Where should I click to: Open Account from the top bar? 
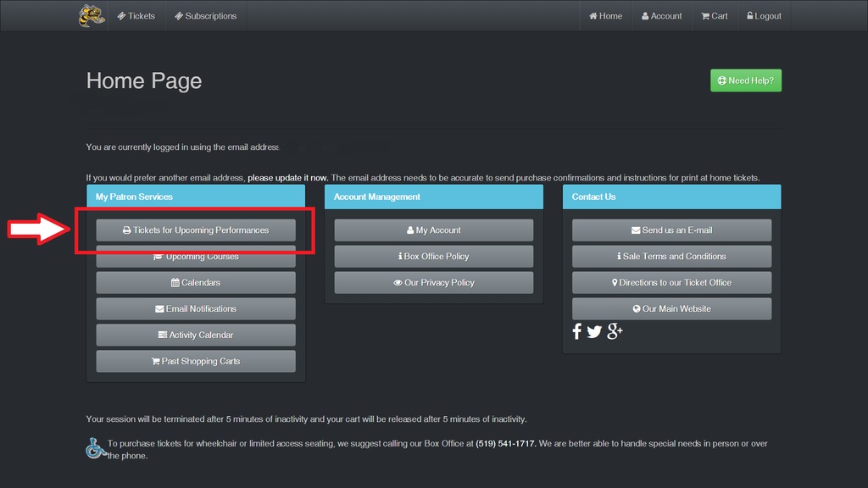click(x=661, y=16)
